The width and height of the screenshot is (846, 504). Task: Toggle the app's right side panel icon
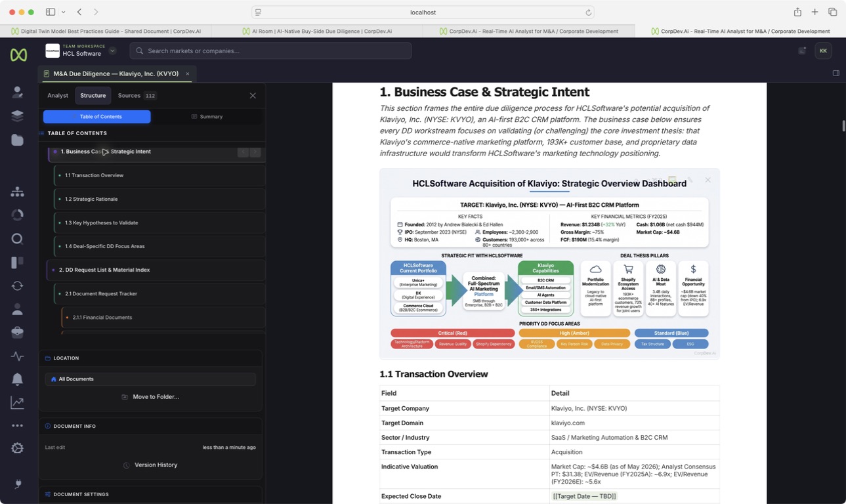[x=835, y=73]
